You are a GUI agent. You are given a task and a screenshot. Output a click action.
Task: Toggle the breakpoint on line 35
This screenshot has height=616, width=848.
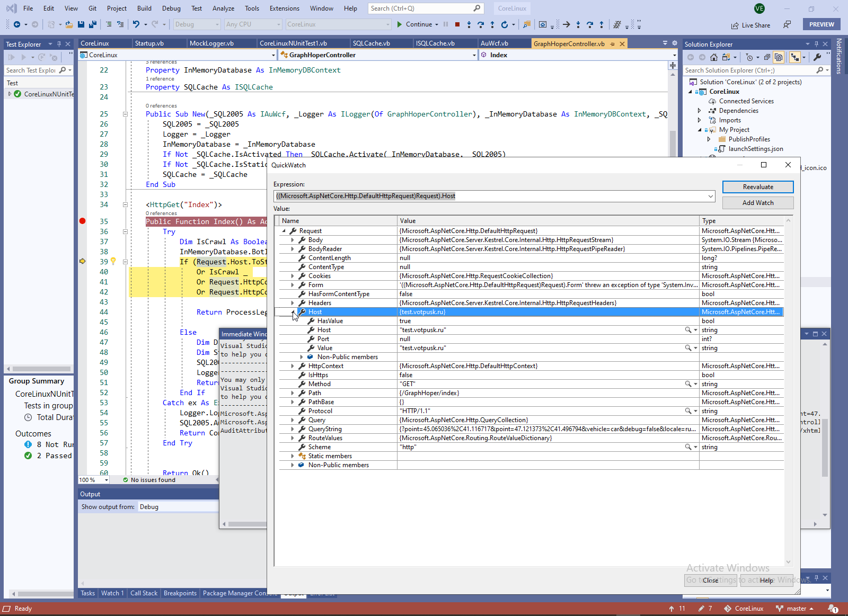83,221
